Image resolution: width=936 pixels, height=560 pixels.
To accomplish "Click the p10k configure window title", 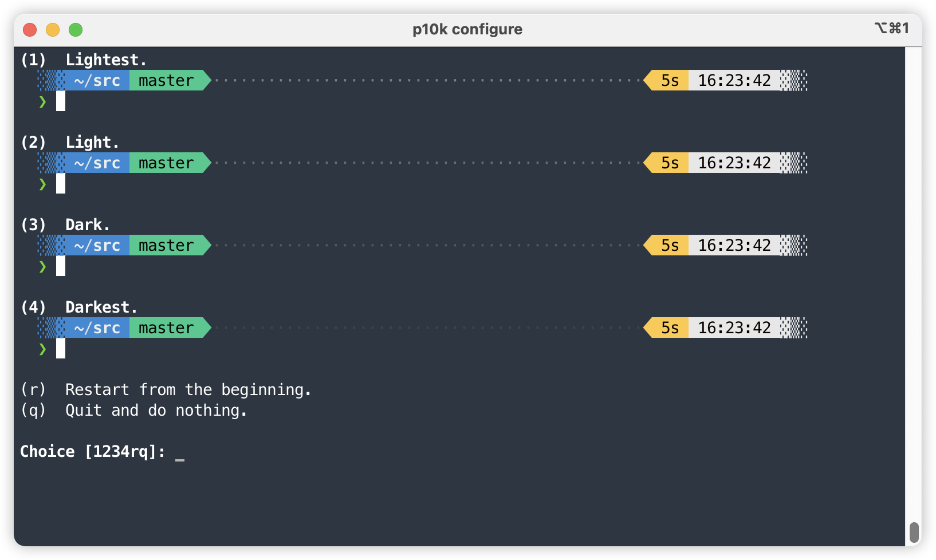I will tap(467, 29).
